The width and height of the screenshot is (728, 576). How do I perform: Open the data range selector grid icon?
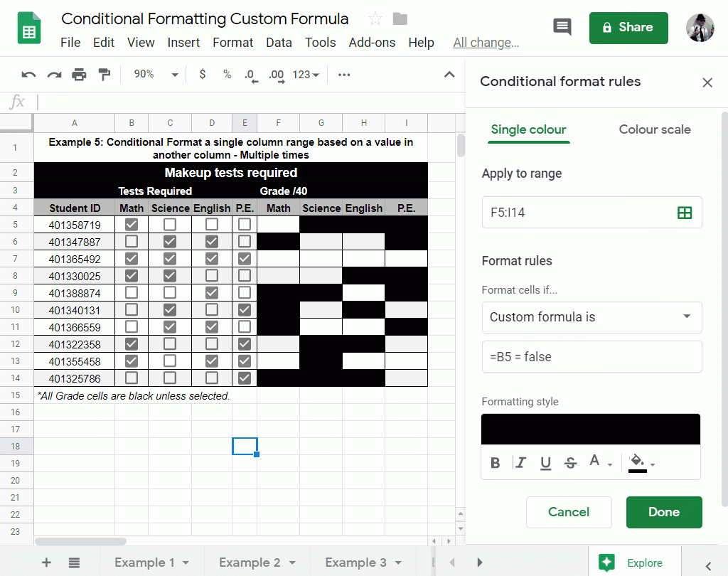point(685,212)
